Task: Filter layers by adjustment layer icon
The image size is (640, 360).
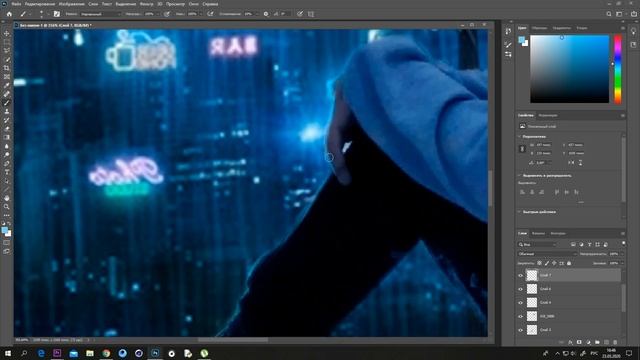Action: 581,244
